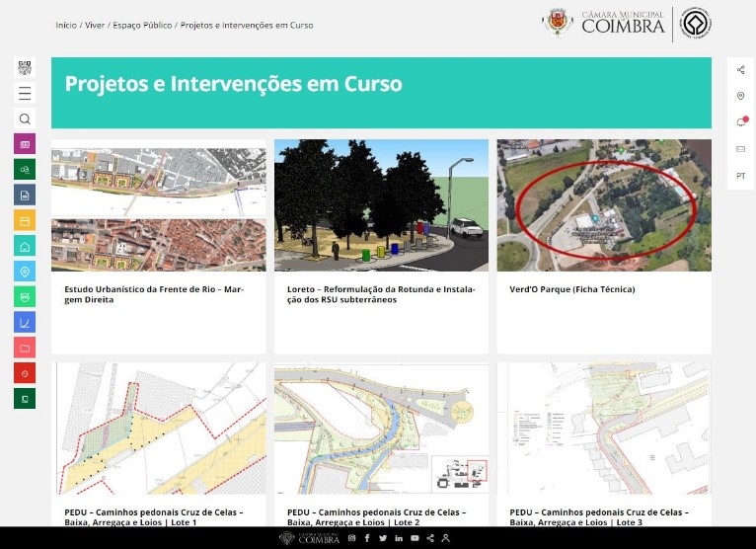Click the light blue location pin sidebar icon
The height and width of the screenshot is (549, 756).
tap(25, 272)
